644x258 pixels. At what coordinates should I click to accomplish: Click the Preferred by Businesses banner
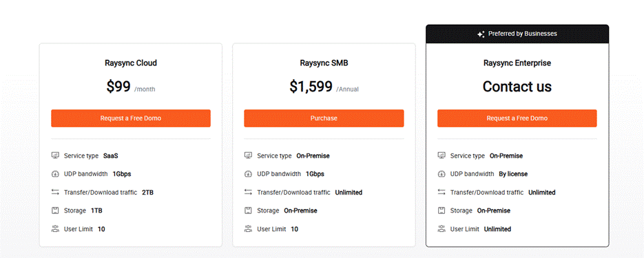517,34
